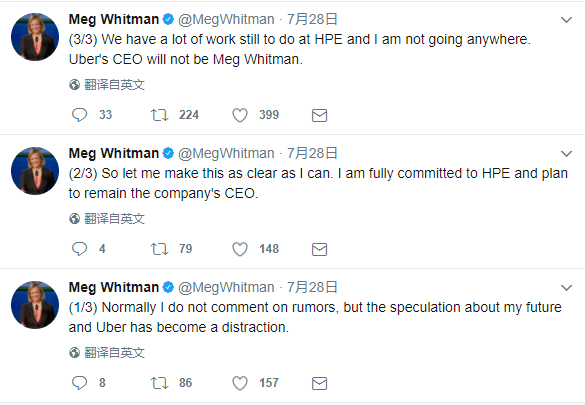Viewport: 585px width, 405px height.
Task: Retweet the (3/3) Uber CEO tweet
Action: click(160, 115)
